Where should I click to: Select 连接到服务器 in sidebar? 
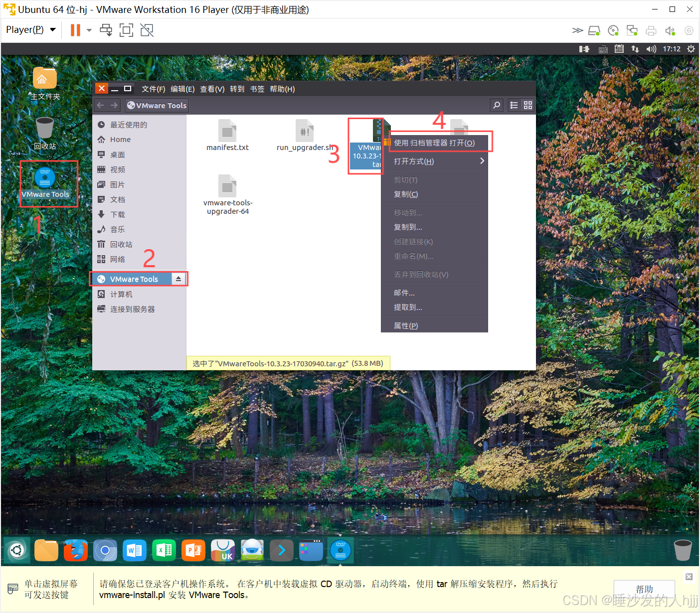[139, 309]
